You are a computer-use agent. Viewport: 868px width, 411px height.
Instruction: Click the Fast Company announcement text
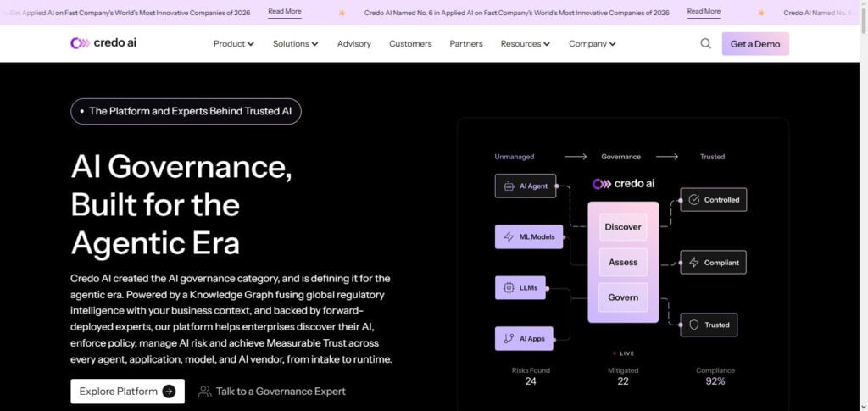pyautogui.click(x=516, y=13)
